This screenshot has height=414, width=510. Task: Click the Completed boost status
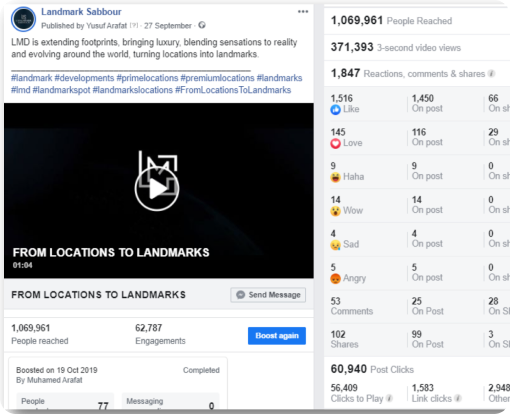point(201,370)
